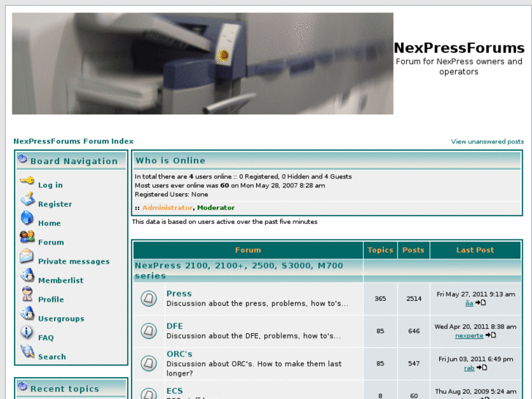Click the Forum people icon

(x=27, y=236)
